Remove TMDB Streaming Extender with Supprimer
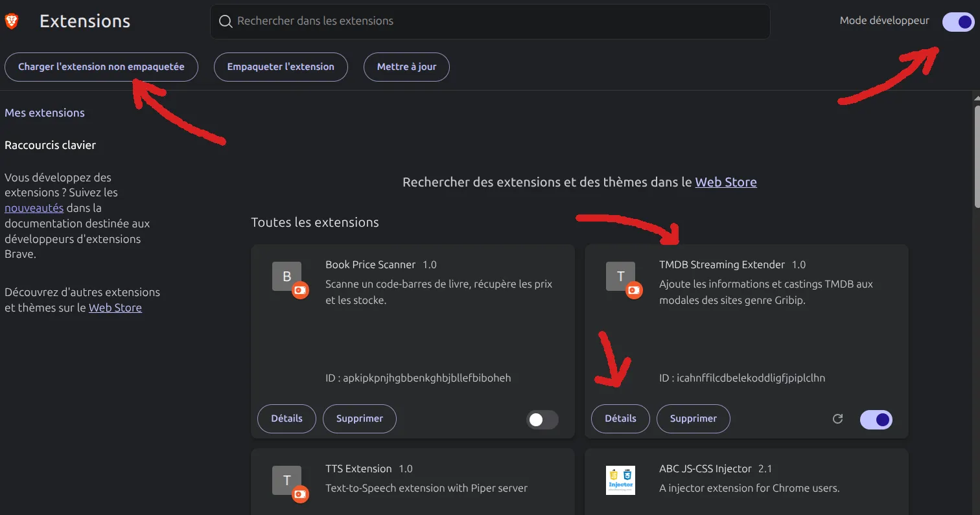Screen dimensions: 980x515 (694, 418)
